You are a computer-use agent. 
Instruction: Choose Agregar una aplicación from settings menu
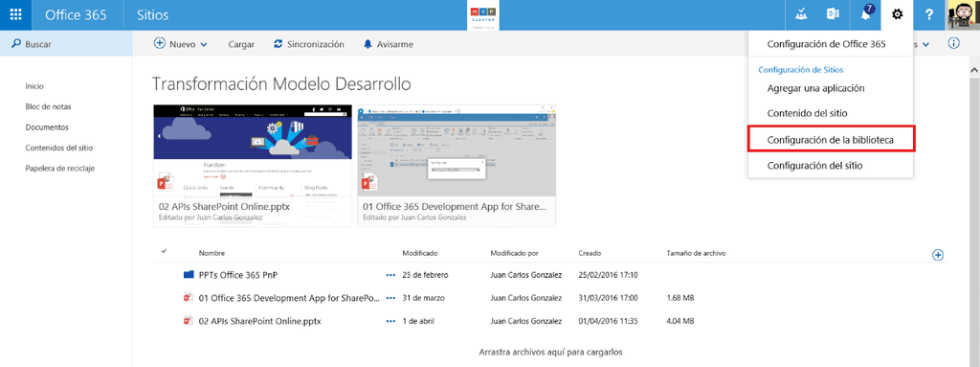[x=815, y=88]
